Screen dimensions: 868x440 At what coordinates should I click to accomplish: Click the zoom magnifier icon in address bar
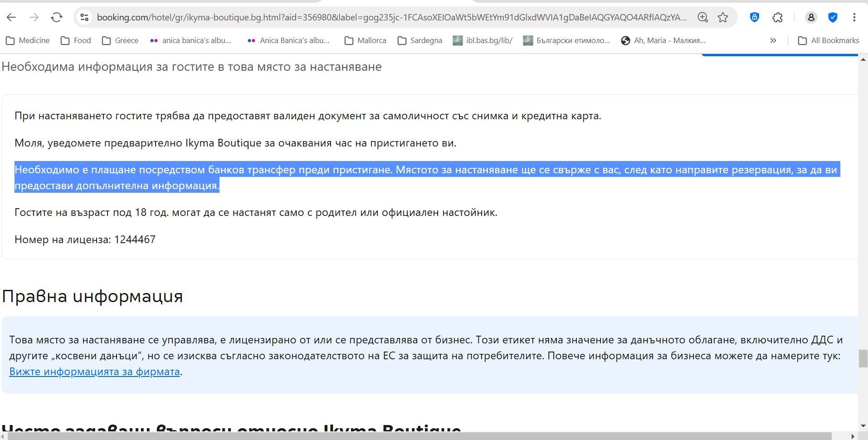click(702, 17)
